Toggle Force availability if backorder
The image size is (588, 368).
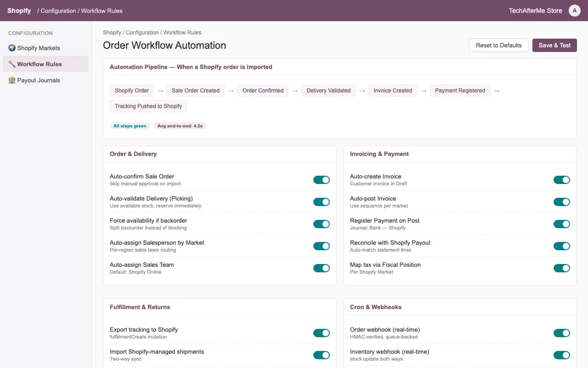click(x=322, y=224)
